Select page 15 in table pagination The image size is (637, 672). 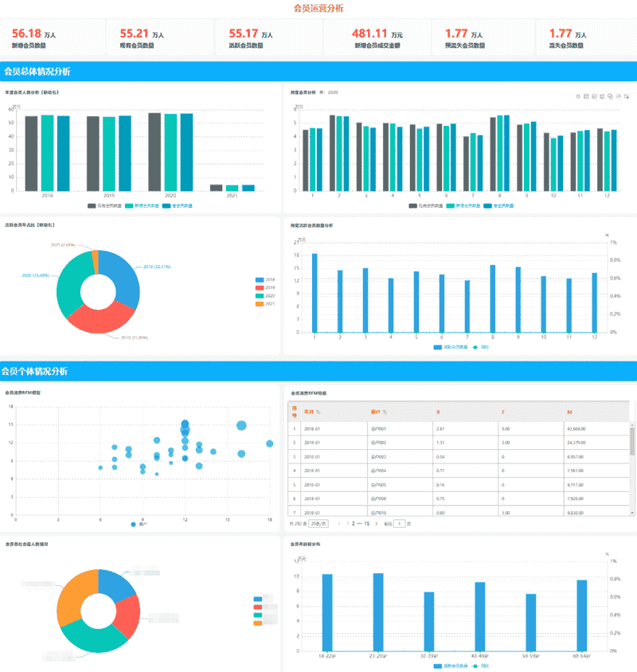(x=366, y=524)
